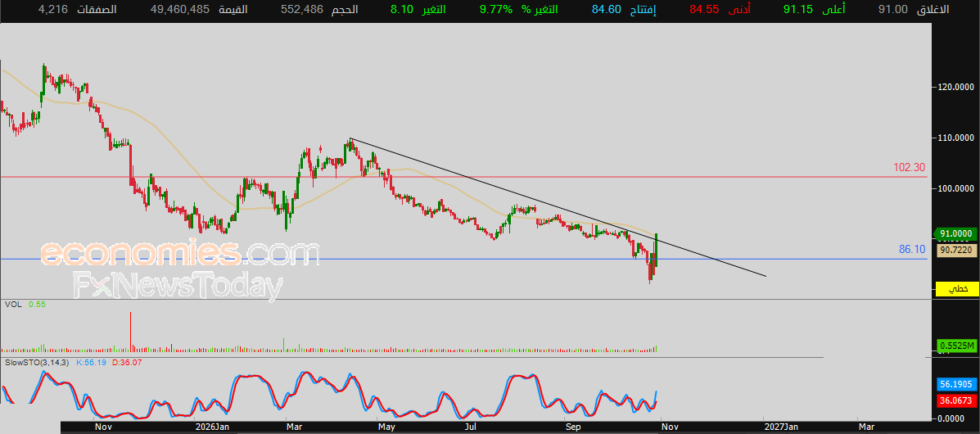Click the closing price value 91.00
Image resolution: width=980 pixels, height=434 pixels.
(892, 9)
